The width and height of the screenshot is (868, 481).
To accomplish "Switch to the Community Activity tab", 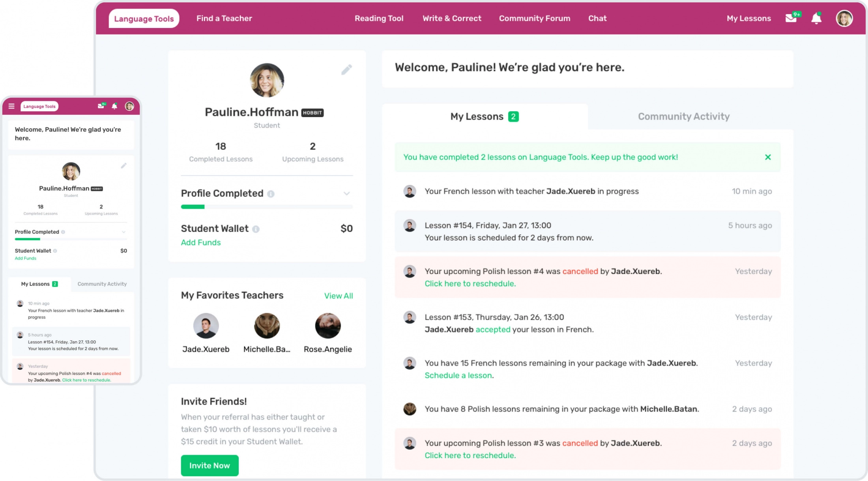I will [x=684, y=116].
